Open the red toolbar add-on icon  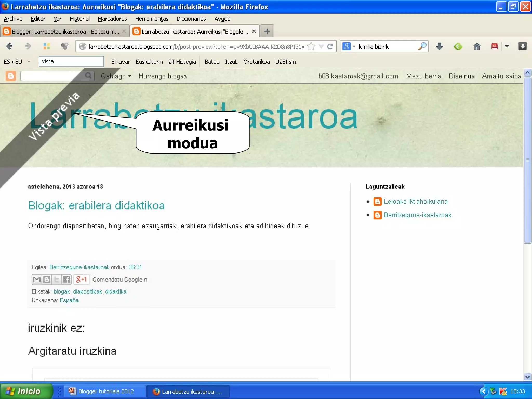tap(494, 46)
